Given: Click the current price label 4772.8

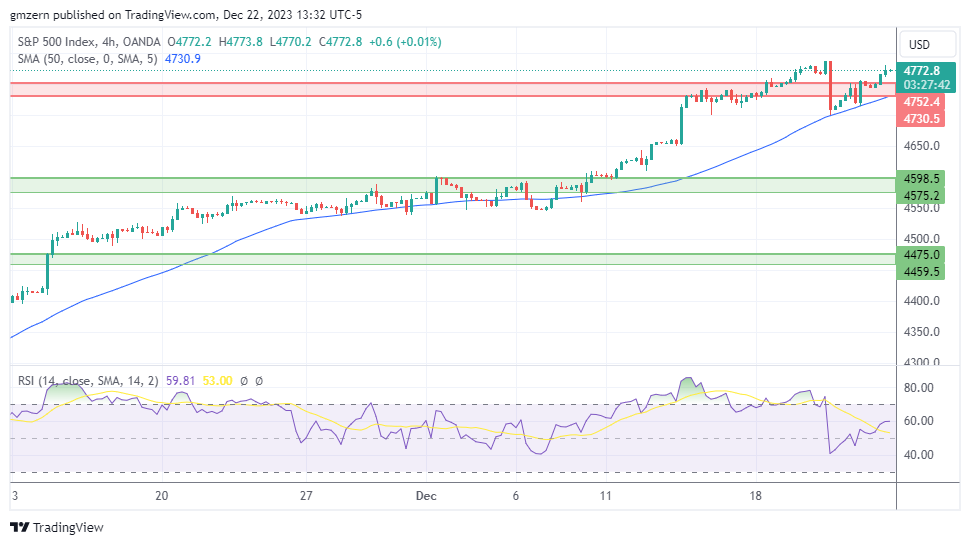Looking at the screenshot, I should point(922,71).
